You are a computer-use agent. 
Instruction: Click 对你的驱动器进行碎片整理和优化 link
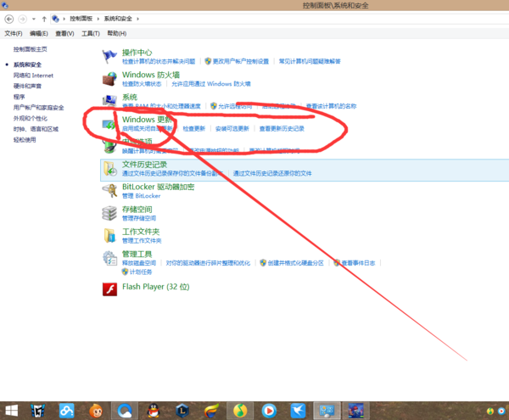pyautogui.click(x=208, y=263)
